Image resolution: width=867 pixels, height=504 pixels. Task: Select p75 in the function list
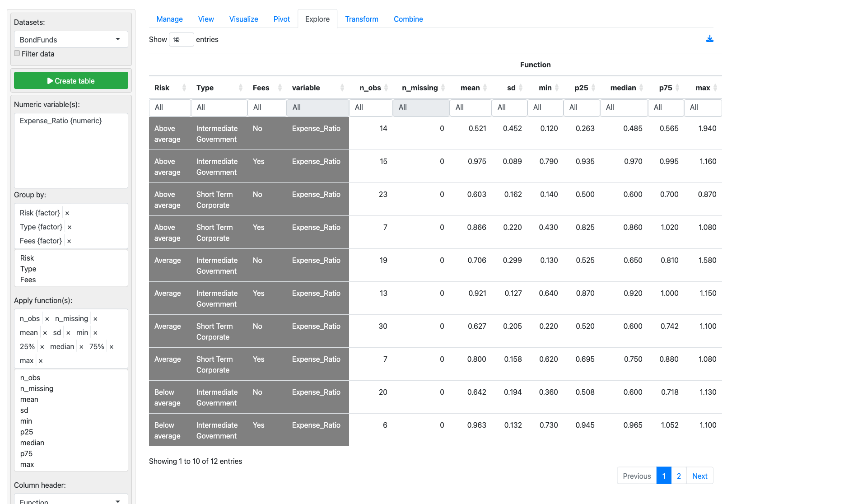(x=26, y=453)
